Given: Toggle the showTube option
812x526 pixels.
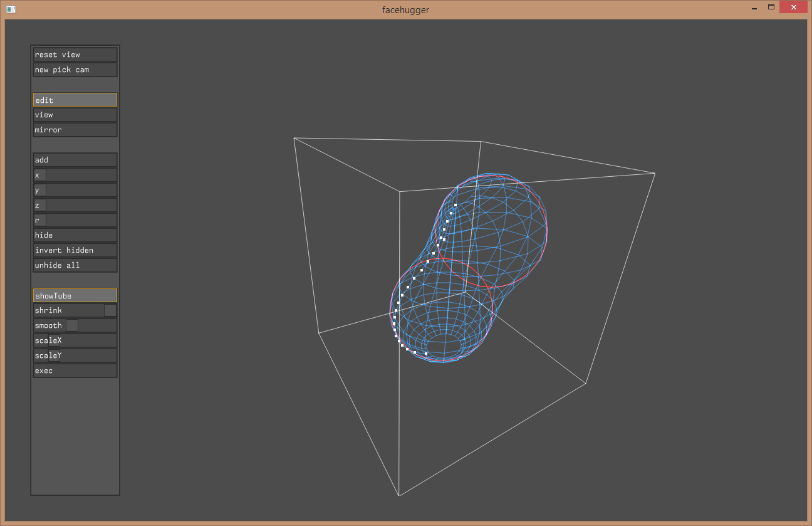Looking at the screenshot, I should point(75,295).
